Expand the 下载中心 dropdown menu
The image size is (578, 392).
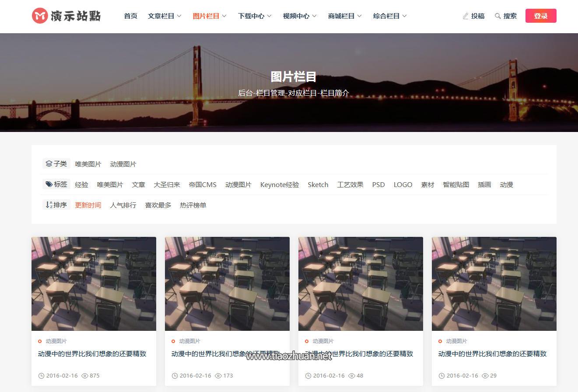pos(254,16)
